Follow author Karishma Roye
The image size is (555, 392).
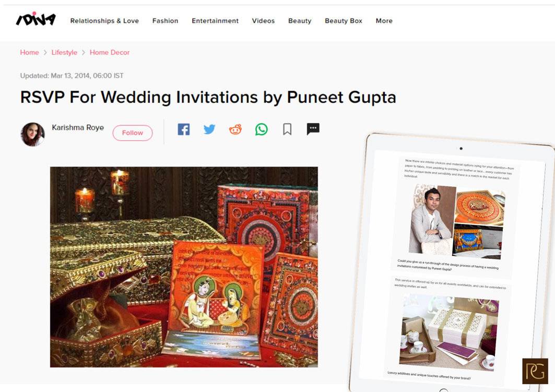(133, 133)
